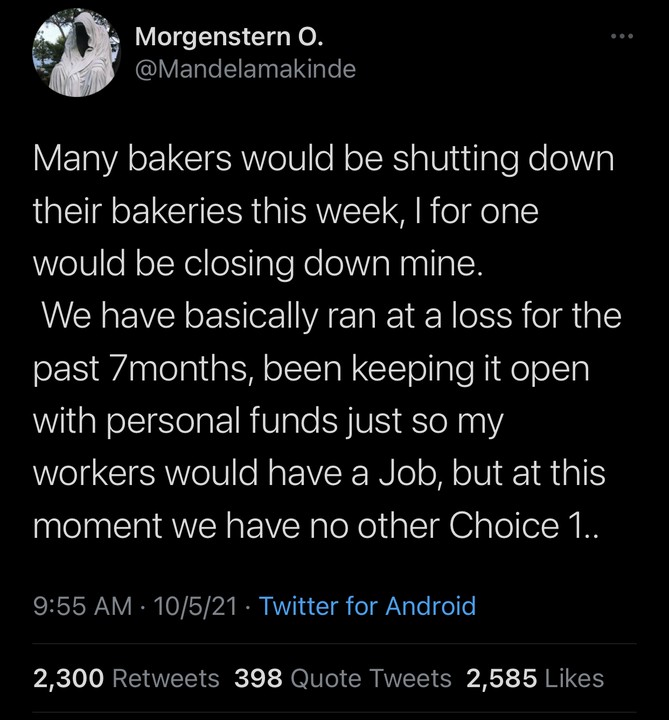Click the number 398 quote count

click(258, 678)
